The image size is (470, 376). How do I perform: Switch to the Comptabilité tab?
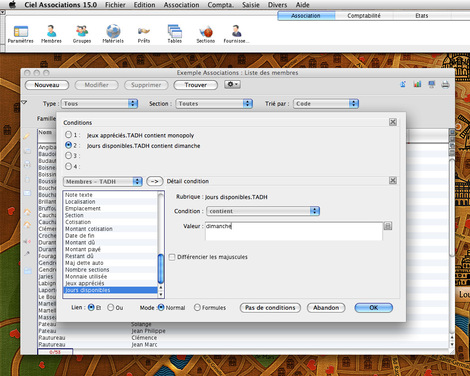[364, 16]
